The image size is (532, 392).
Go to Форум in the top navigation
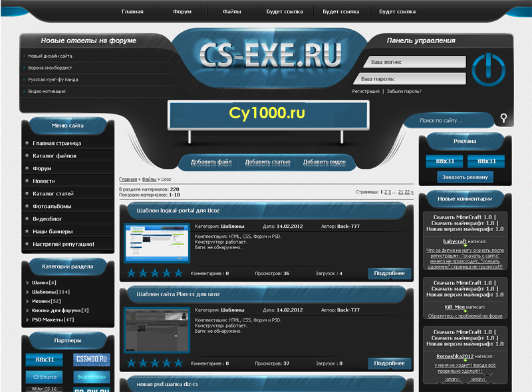point(182,11)
